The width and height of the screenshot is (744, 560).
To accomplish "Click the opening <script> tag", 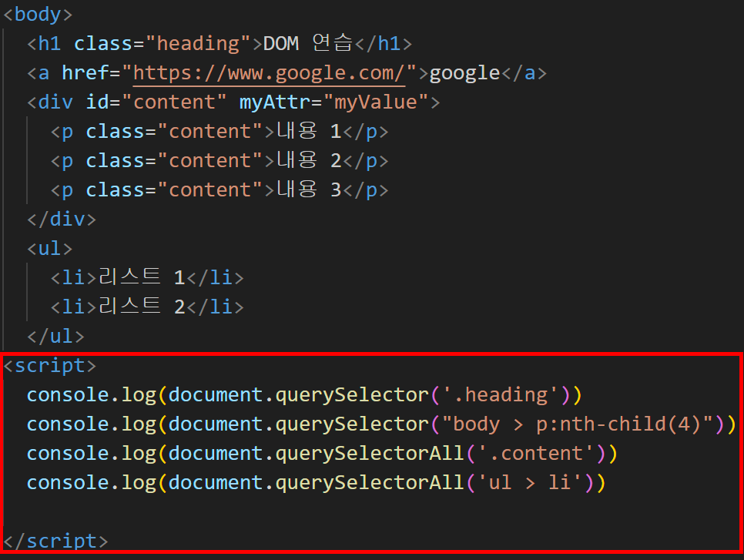I will [x=50, y=365].
